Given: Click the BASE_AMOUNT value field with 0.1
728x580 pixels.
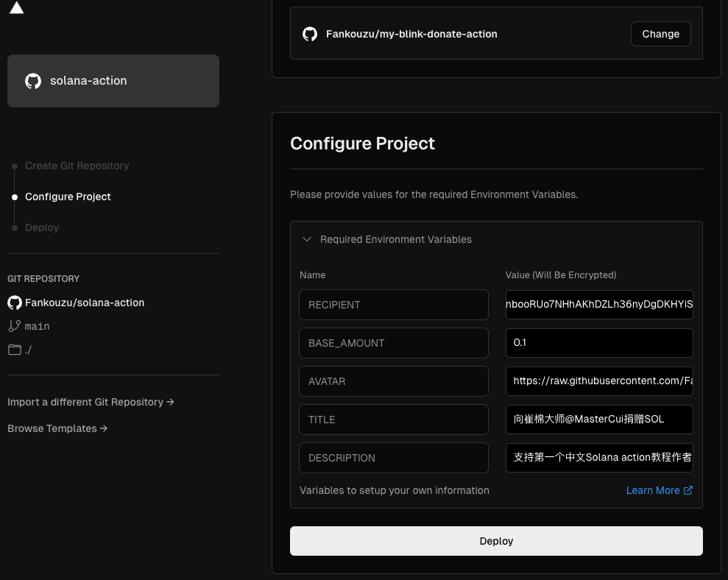Looking at the screenshot, I should 599,343.
